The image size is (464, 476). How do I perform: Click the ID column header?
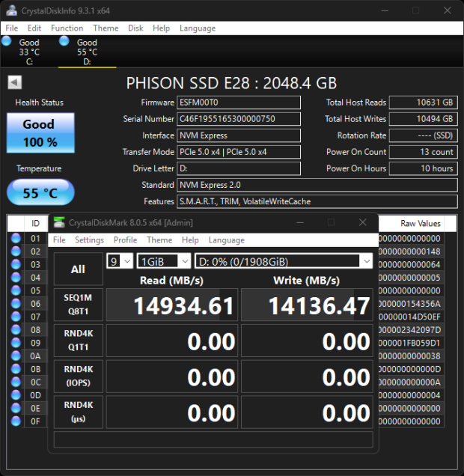click(35, 224)
